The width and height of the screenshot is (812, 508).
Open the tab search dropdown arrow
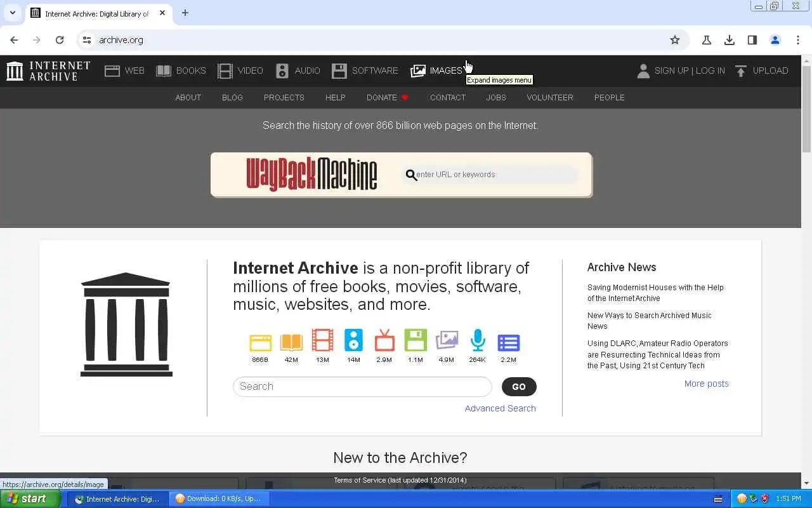click(x=12, y=13)
